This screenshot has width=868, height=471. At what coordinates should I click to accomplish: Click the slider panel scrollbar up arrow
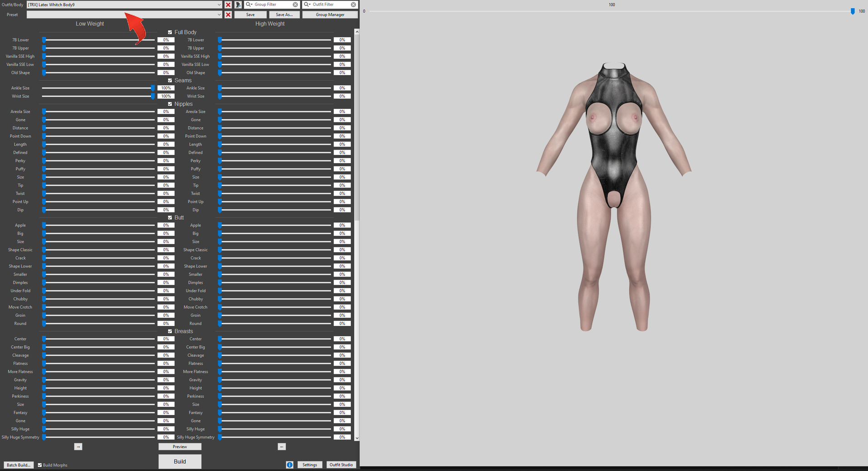tap(357, 32)
